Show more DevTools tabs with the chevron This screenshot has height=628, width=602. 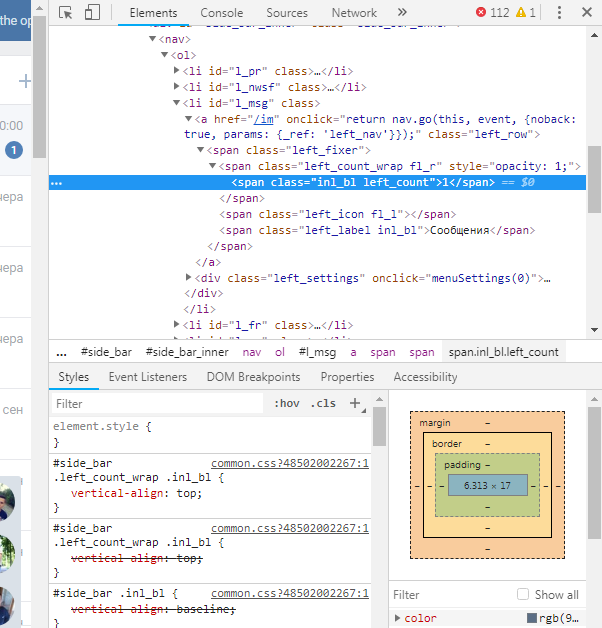tap(402, 13)
